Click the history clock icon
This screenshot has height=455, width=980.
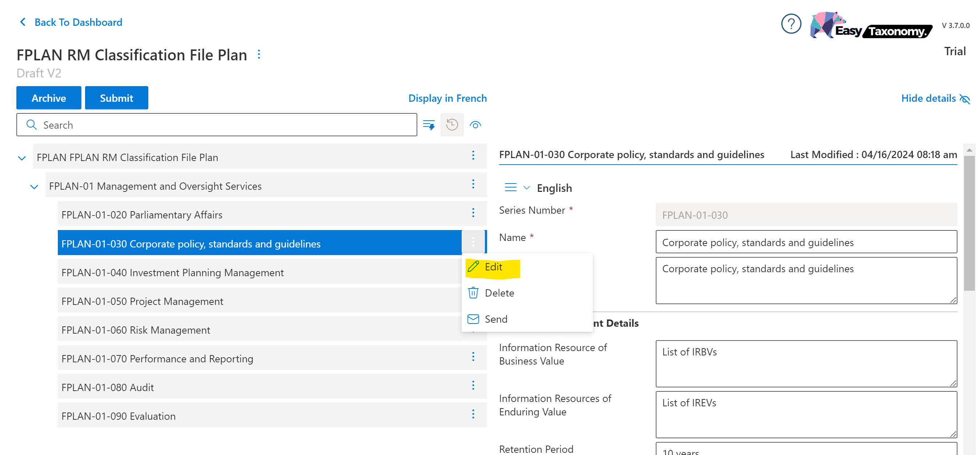point(451,125)
